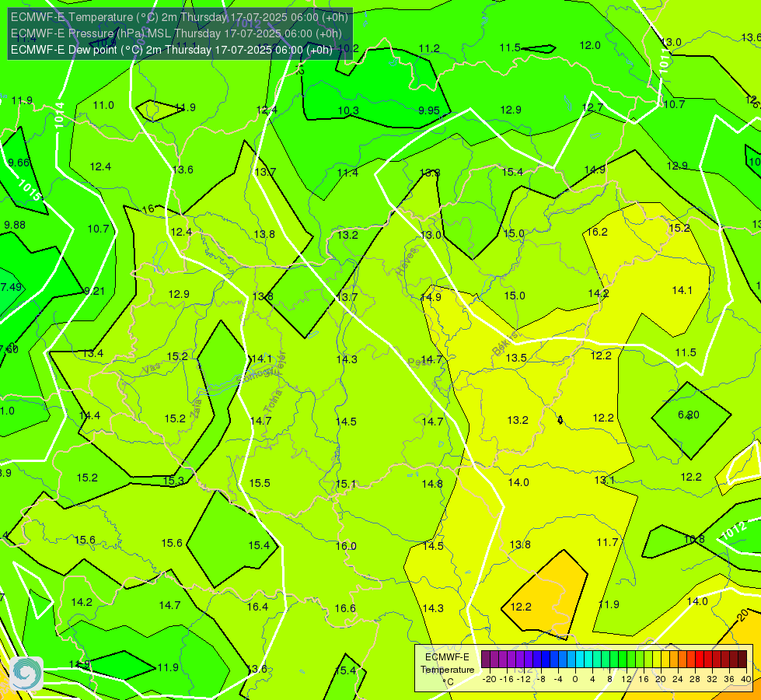Click the 9.66 temperature value
Image resolution: width=761 pixels, height=700 pixels.
[x=19, y=163]
